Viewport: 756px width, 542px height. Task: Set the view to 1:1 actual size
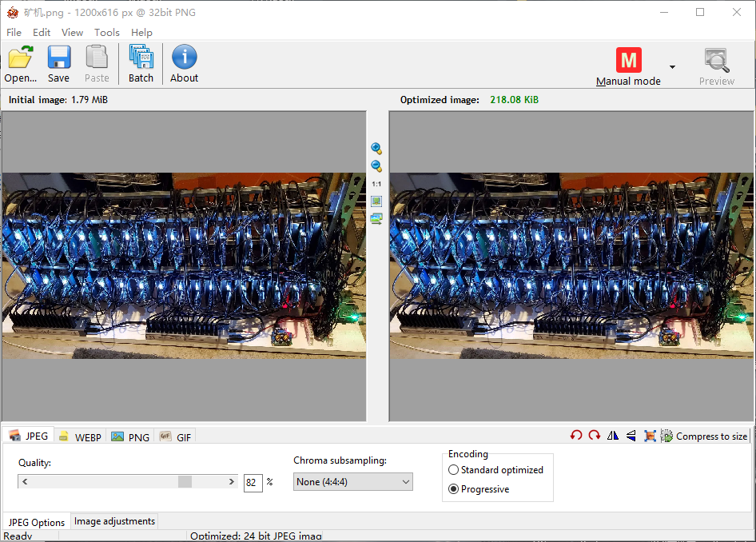click(376, 184)
